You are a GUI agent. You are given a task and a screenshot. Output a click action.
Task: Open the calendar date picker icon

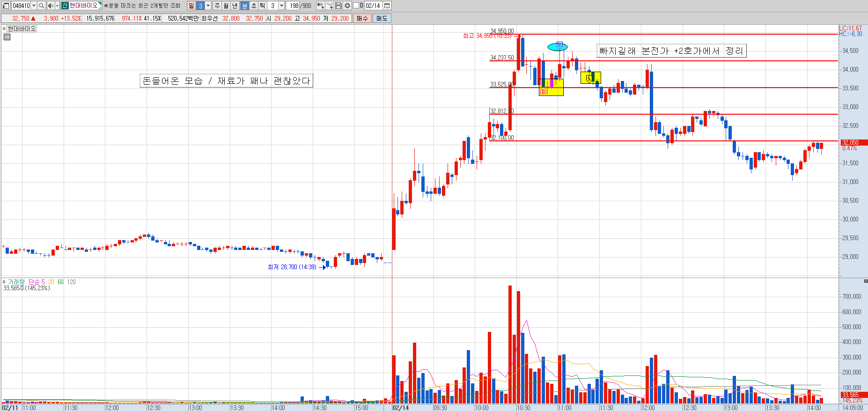click(387, 6)
